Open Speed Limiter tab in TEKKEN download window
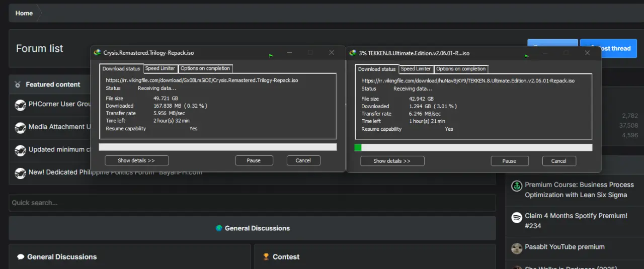This screenshot has width=644, height=269. [x=416, y=69]
